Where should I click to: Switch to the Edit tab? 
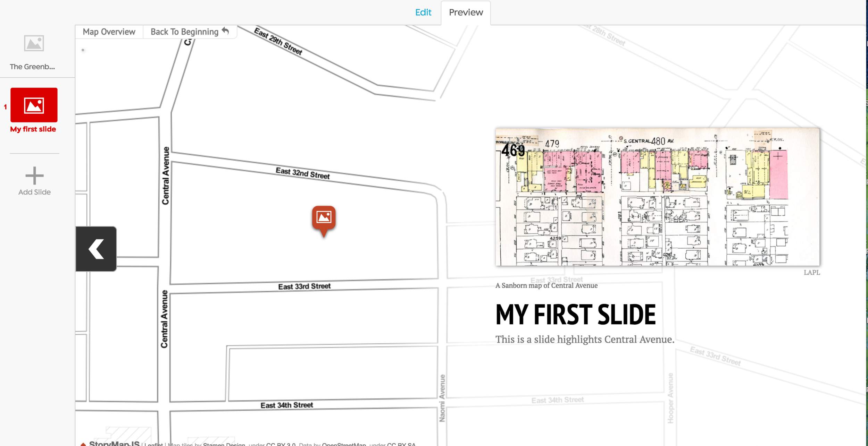coord(423,12)
